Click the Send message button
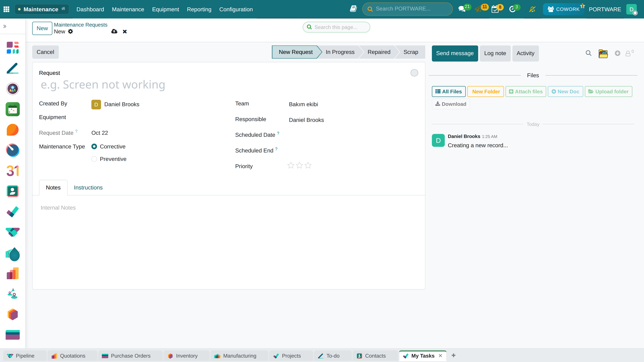Viewport: 644px width, 362px height. 455,53
